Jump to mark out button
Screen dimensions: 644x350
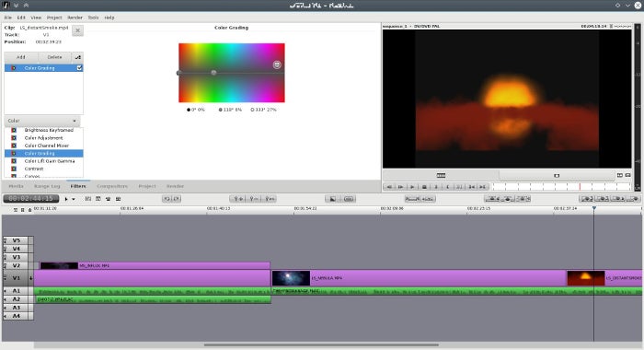pos(483,187)
